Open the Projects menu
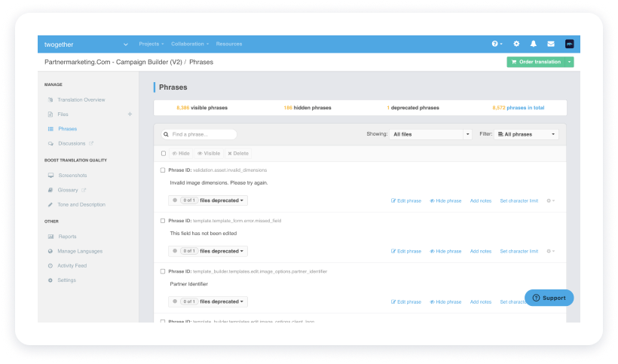618x364 pixels. 151,44
